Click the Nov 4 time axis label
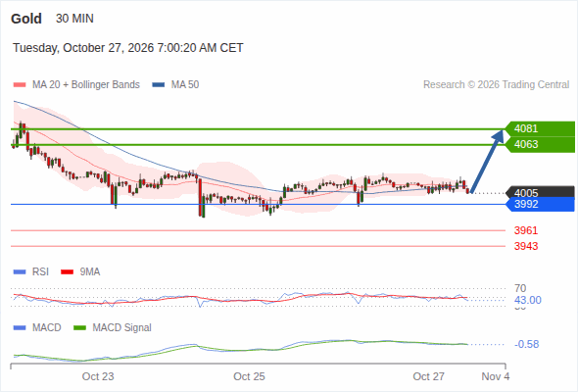The width and height of the screenshot is (578, 392). coord(496,376)
